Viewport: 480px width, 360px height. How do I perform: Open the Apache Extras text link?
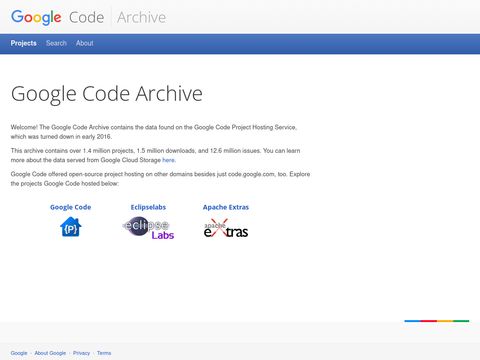[x=226, y=207]
